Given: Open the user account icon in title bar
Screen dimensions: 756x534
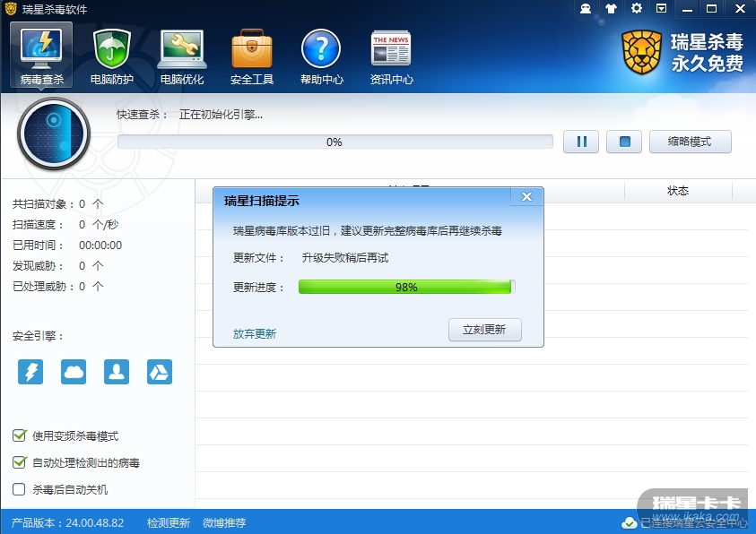Looking at the screenshot, I should pos(586,8).
